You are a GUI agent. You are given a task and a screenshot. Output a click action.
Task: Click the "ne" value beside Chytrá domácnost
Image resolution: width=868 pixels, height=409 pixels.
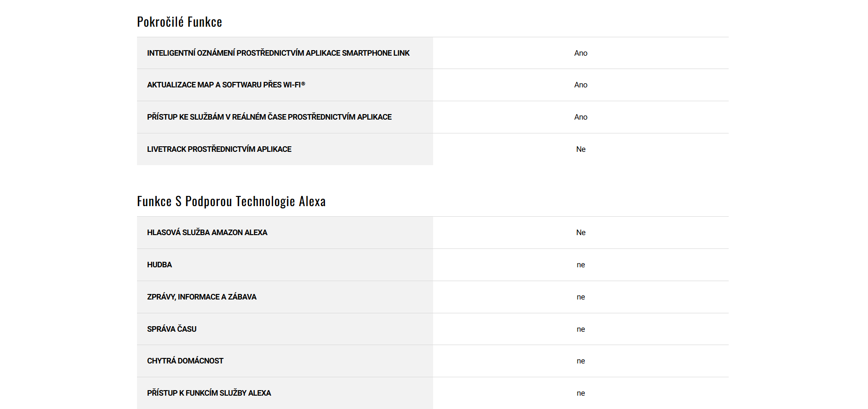click(581, 361)
